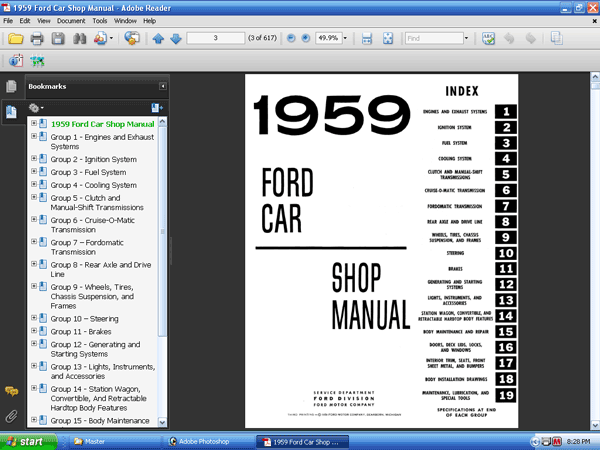Expand Group 2 Ignition System bookmark
This screenshot has height=450, width=600.
point(34,158)
